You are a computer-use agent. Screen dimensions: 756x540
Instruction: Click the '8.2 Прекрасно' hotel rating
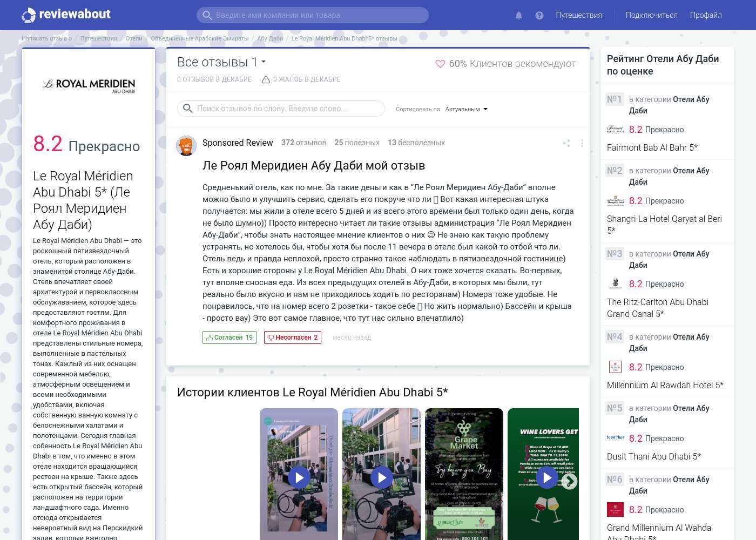click(x=86, y=145)
